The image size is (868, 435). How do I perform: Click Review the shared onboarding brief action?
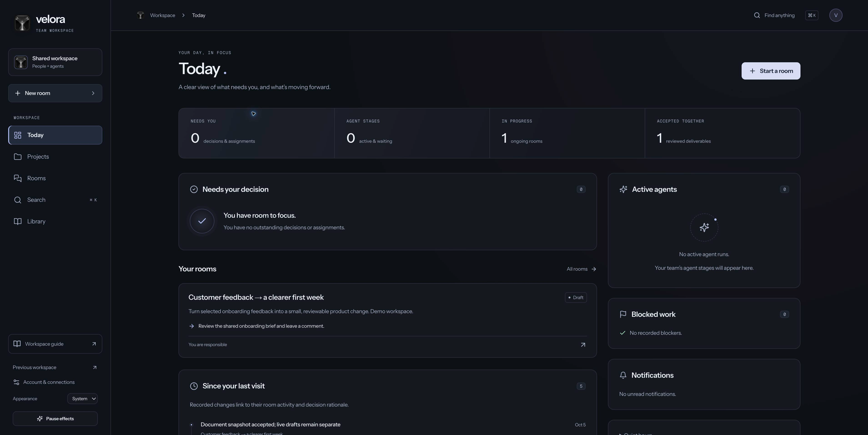pyautogui.click(x=256, y=326)
